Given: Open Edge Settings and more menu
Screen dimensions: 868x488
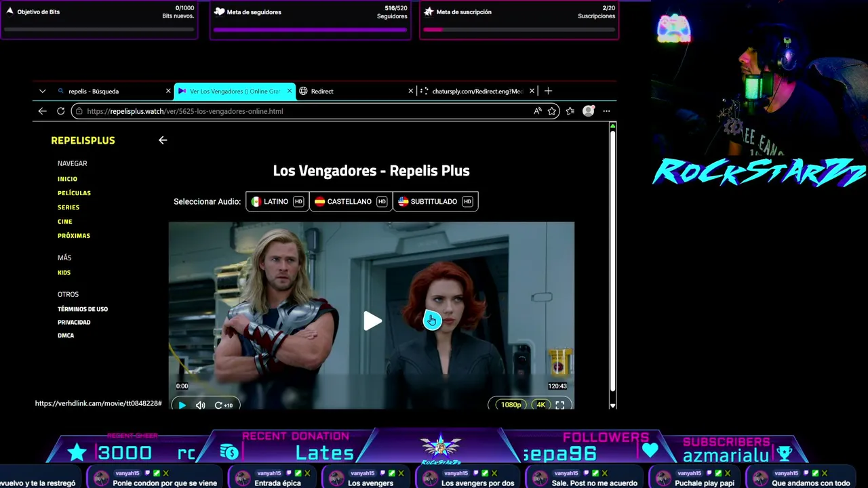Looking at the screenshot, I should point(606,111).
